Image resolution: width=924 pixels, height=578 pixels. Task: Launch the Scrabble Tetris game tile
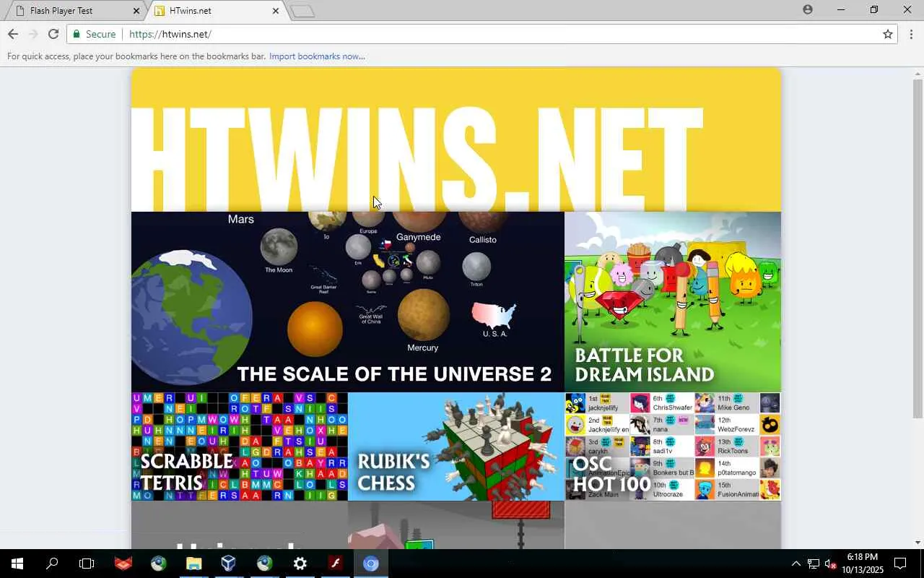(x=240, y=447)
